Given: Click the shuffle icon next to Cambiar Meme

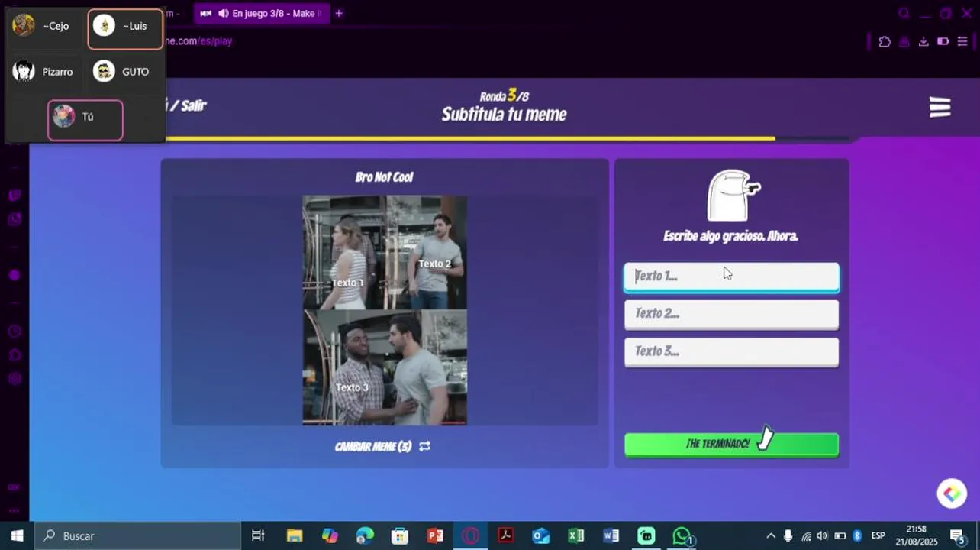Looking at the screenshot, I should click(x=425, y=446).
